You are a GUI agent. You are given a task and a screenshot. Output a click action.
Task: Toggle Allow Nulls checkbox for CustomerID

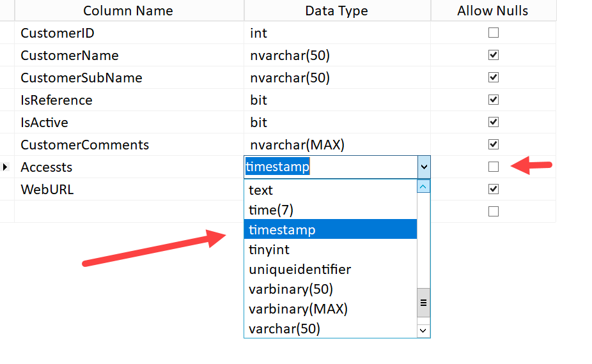(493, 33)
